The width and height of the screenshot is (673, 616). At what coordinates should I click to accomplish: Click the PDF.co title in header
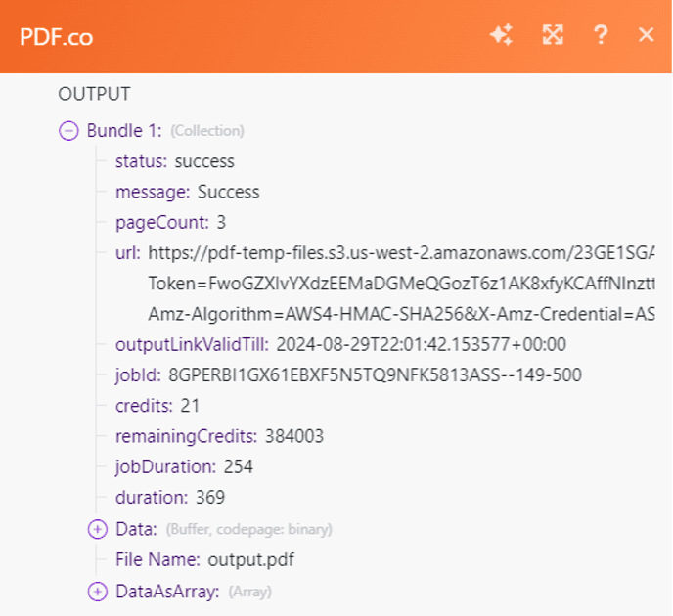pos(57,36)
